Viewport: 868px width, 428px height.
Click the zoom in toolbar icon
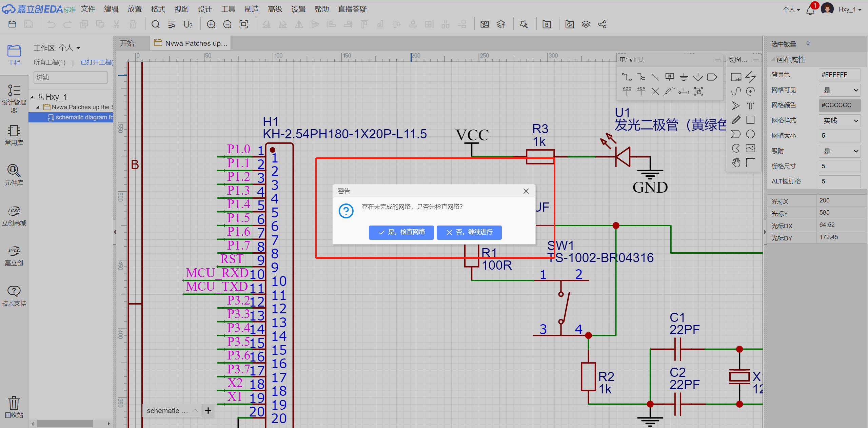coord(211,24)
